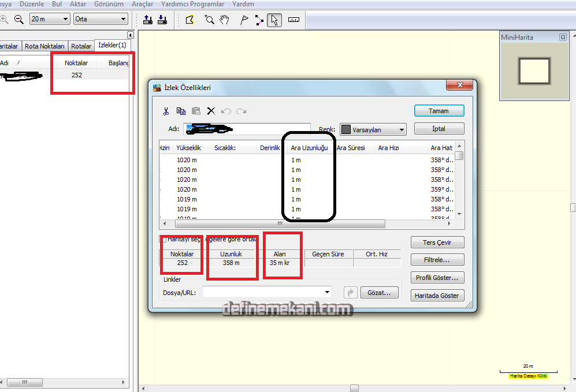Click the zoom out magnifier icon
The height and width of the screenshot is (392, 576).
18,19
